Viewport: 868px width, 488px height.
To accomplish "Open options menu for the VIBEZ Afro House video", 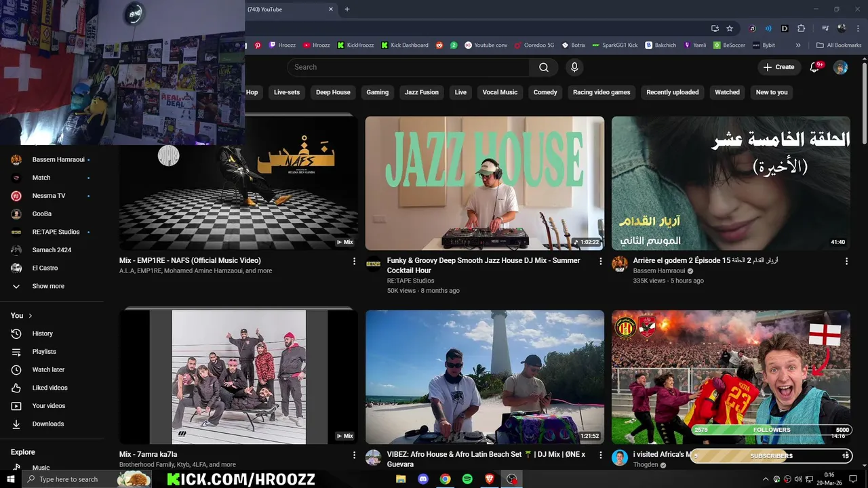I will click(x=600, y=455).
